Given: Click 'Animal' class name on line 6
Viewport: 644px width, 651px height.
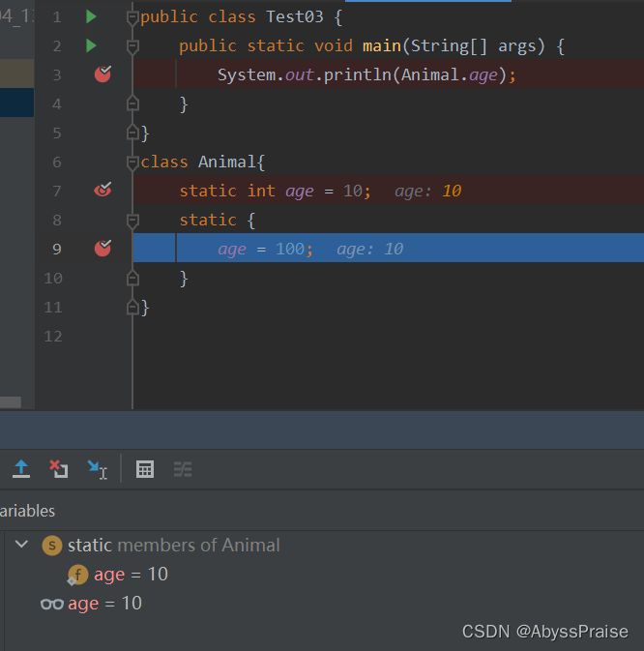Looking at the screenshot, I should click(x=227, y=162).
